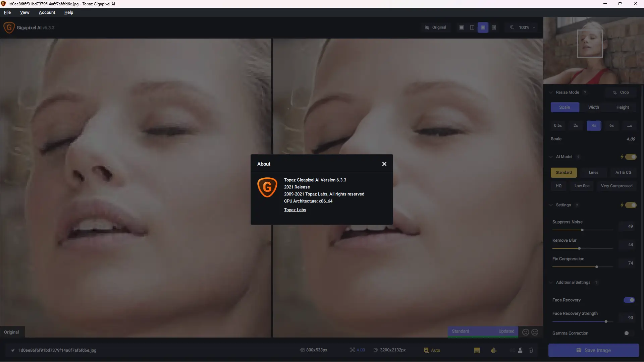Image resolution: width=644 pixels, height=362 pixels.
Task: Collapse the Additional Settings section
Action: [x=551, y=283]
